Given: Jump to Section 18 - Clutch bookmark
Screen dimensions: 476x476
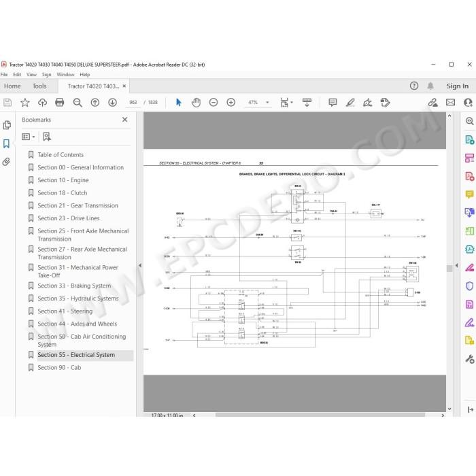Looking at the screenshot, I should pyautogui.click(x=63, y=193).
